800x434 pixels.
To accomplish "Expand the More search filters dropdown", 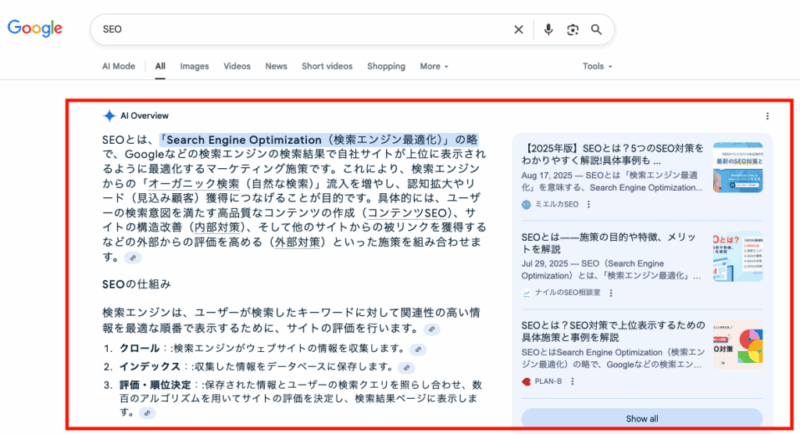I will [x=434, y=66].
